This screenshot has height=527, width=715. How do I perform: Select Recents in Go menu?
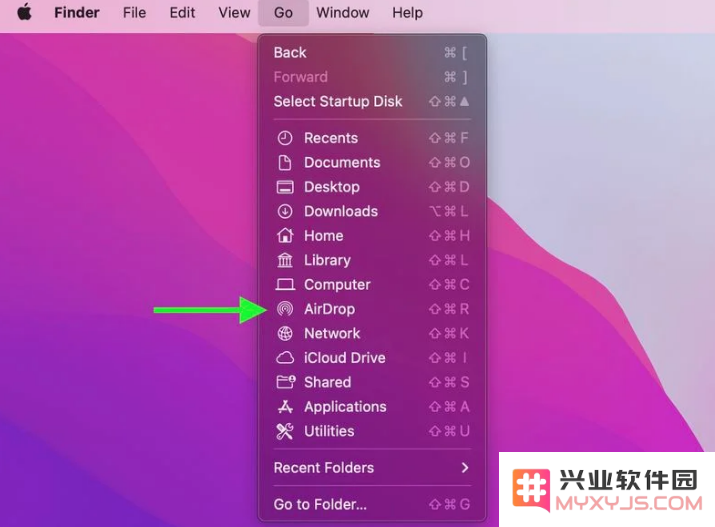point(372,138)
